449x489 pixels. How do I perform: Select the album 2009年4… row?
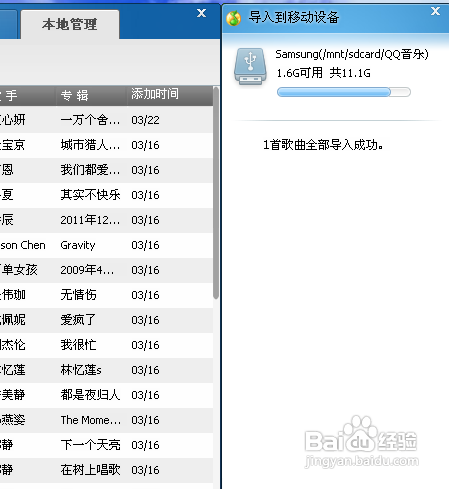pos(106,270)
